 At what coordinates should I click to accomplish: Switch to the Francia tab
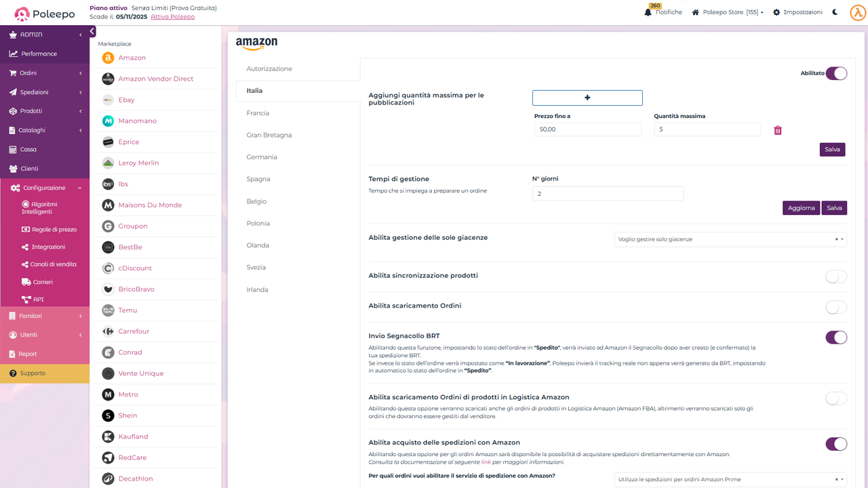tap(258, 113)
